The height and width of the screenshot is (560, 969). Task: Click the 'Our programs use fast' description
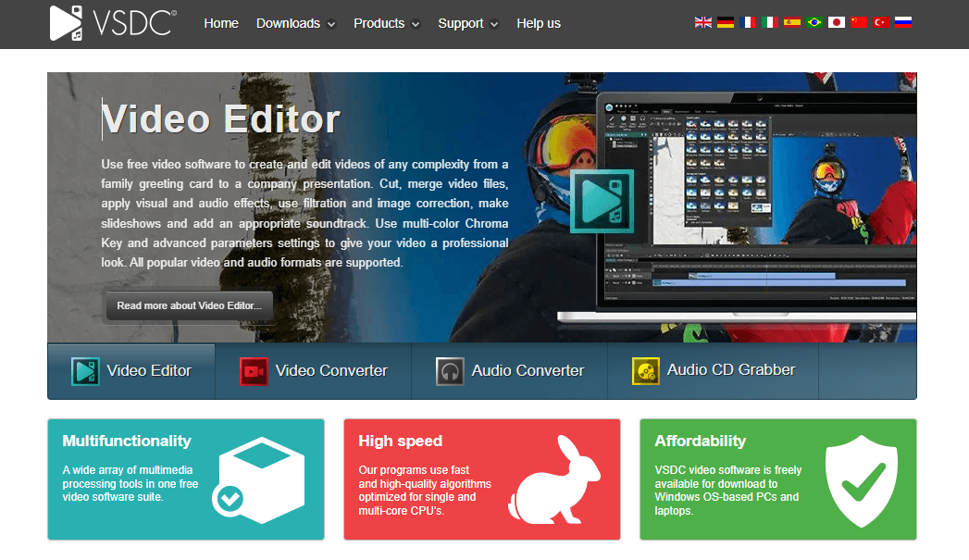click(425, 491)
